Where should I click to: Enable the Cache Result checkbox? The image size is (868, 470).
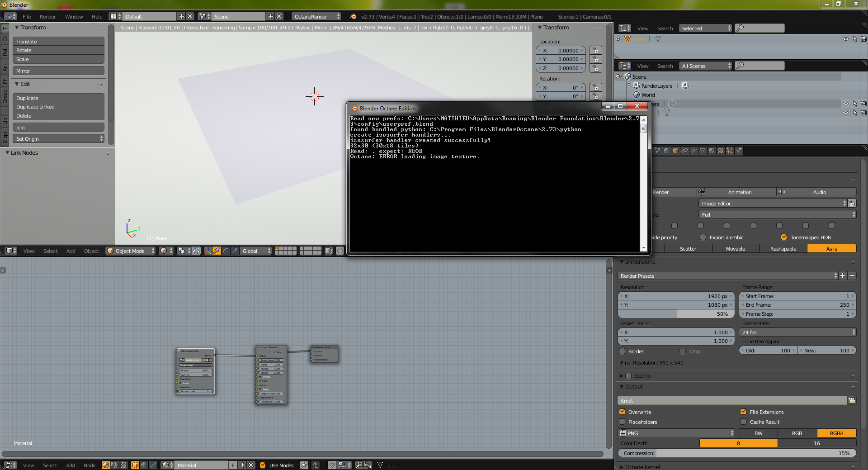point(743,422)
